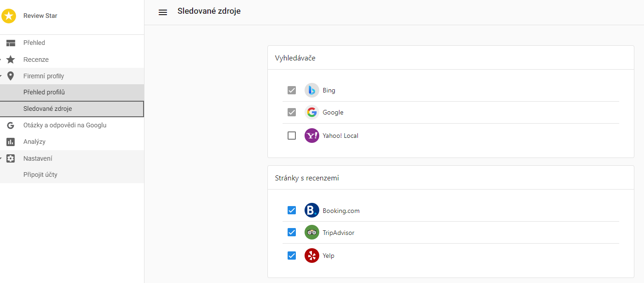Uncheck the Booking.com checkbox
Viewport: 644px width, 283px height.
click(292, 210)
